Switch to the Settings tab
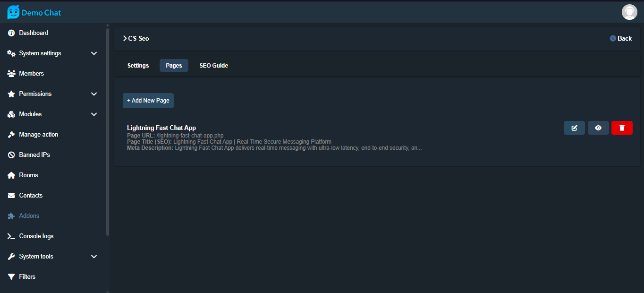The width and height of the screenshot is (644, 293). [x=138, y=66]
